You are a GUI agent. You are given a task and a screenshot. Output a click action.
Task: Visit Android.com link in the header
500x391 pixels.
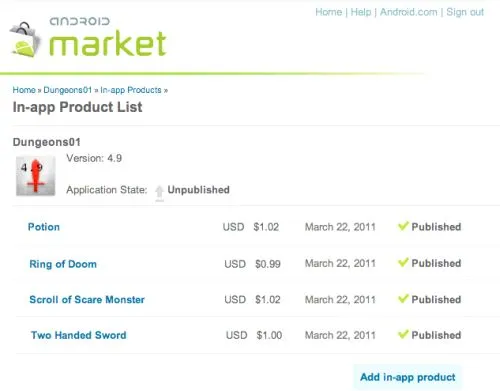click(409, 12)
